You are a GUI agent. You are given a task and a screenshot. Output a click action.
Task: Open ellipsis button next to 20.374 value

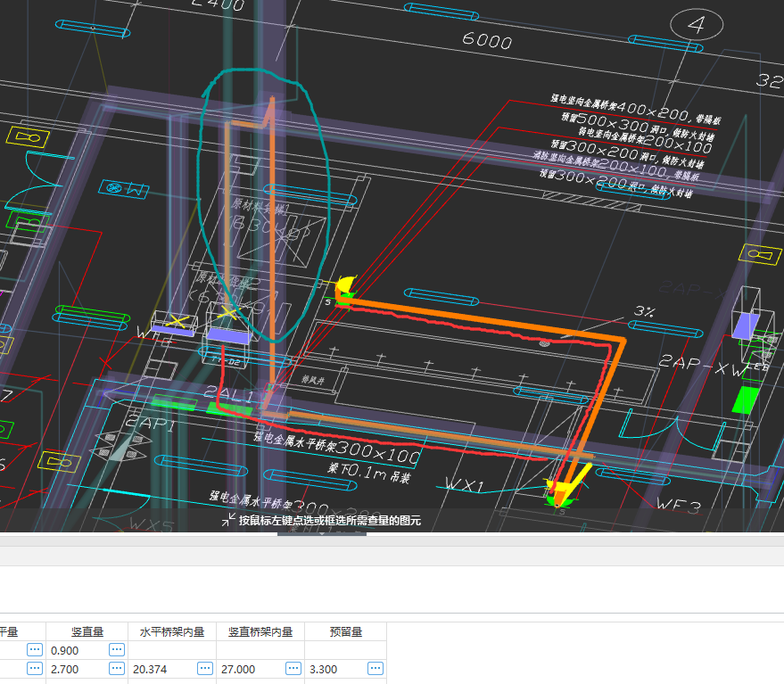[205, 669]
